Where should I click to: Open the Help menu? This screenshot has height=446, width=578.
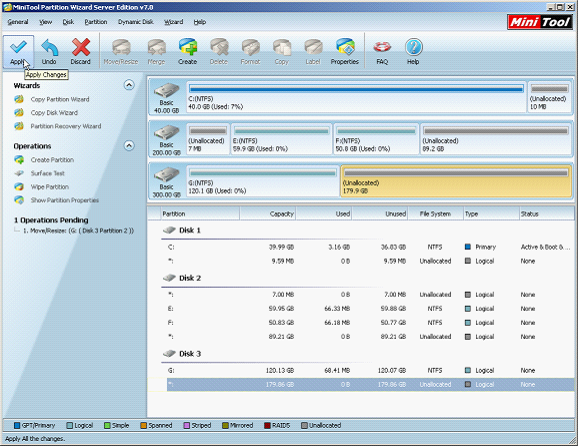pyautogui.click(x=199, y=22)
